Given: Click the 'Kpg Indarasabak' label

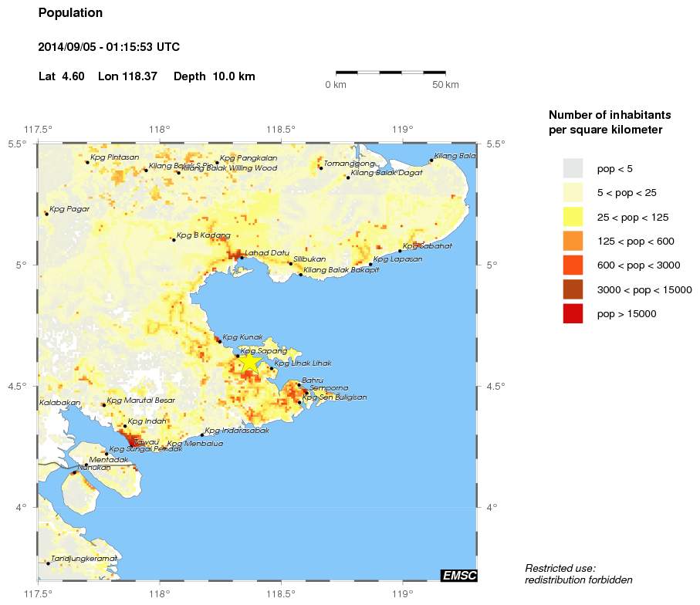Looking at the screenshot, I should [x=237, y=431].
